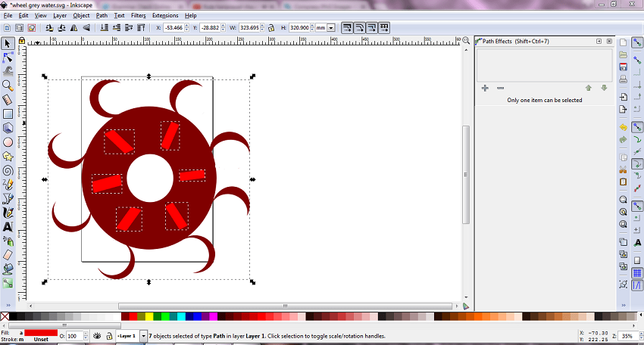Close the Path Effects panel
The width and height of the screenshot is (644, 345).
tap(609, 41)
